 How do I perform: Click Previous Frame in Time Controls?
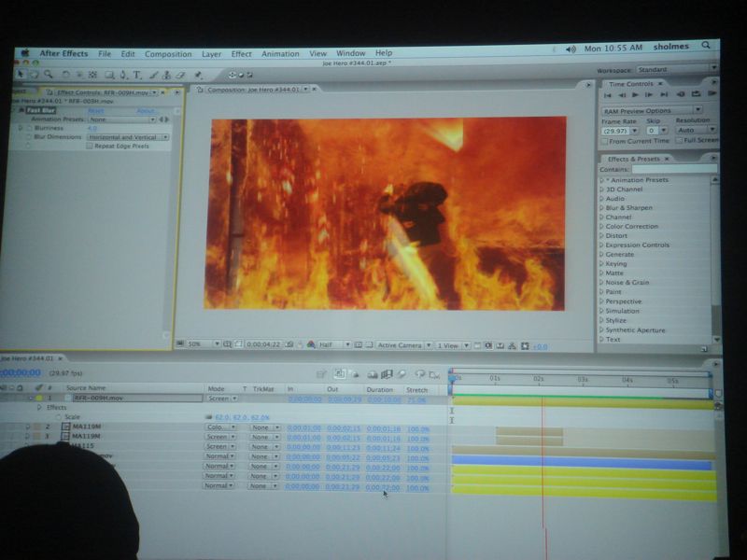coord(622,95)
